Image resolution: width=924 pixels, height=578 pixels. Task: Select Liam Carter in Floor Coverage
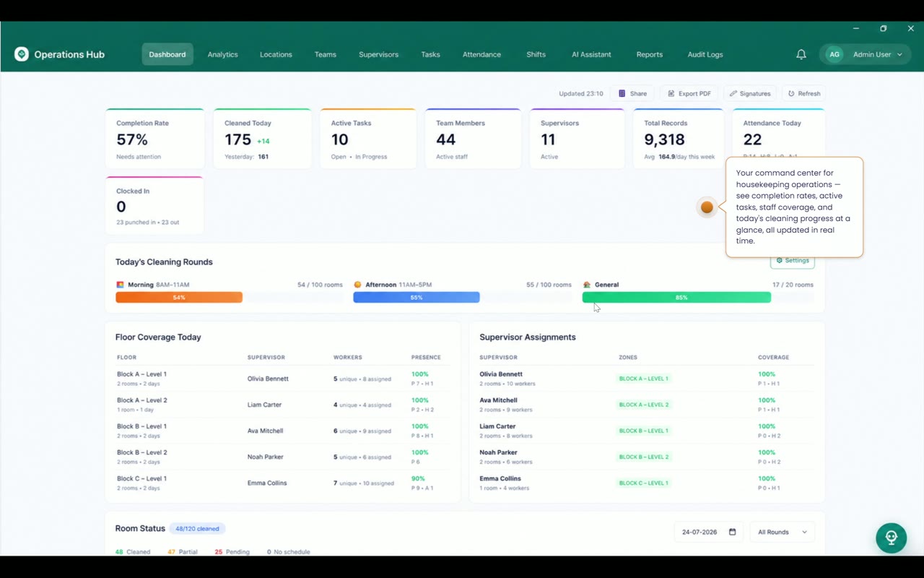(x=264, y=405)
